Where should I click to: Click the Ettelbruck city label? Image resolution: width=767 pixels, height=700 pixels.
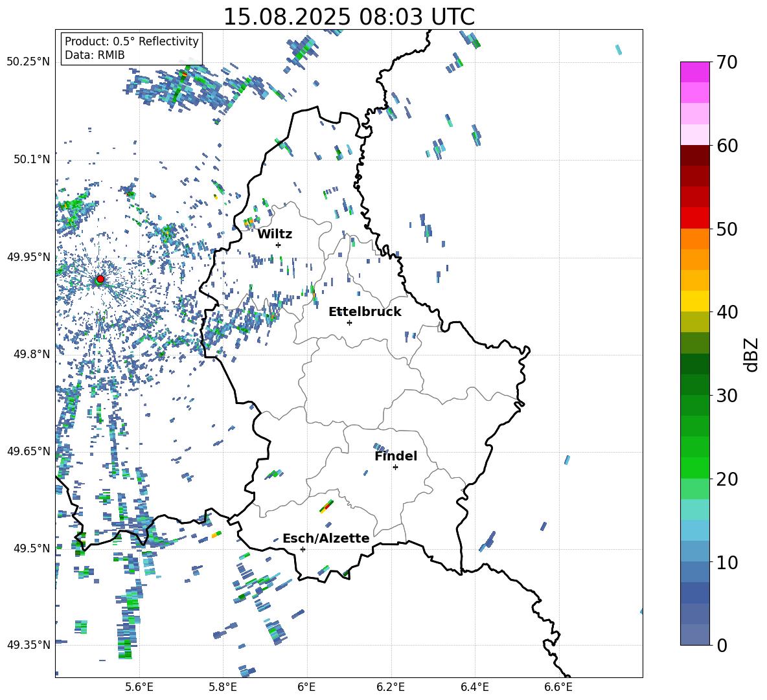pyautogui.click(x=365, y=312)
